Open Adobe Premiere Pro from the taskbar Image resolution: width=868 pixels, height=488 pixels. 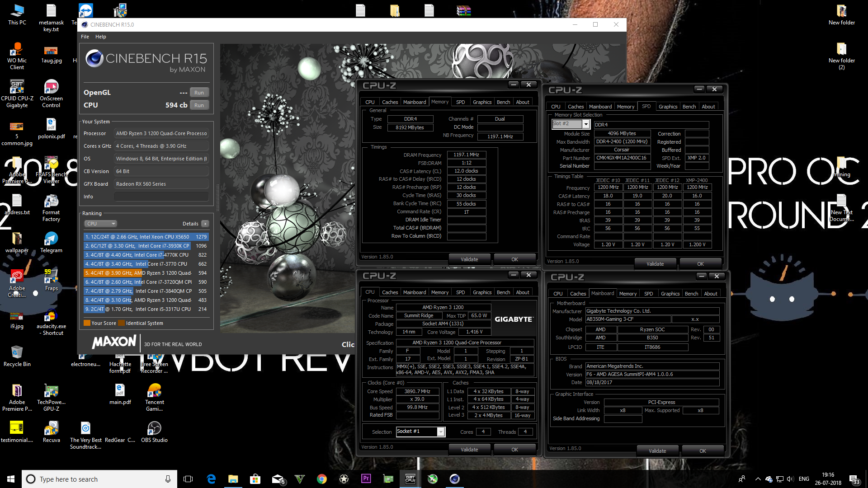(x=366, y=479)
